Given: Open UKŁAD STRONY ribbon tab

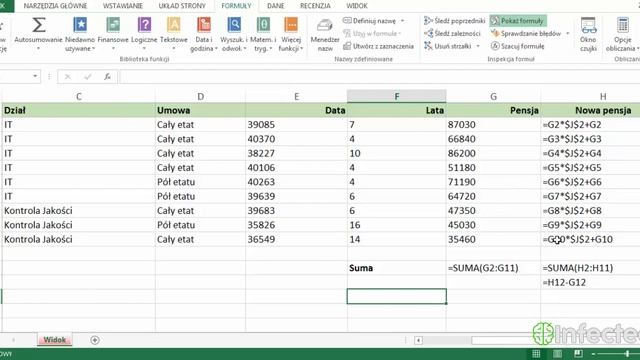Looking at the screenshot, I should pos(182,6).
